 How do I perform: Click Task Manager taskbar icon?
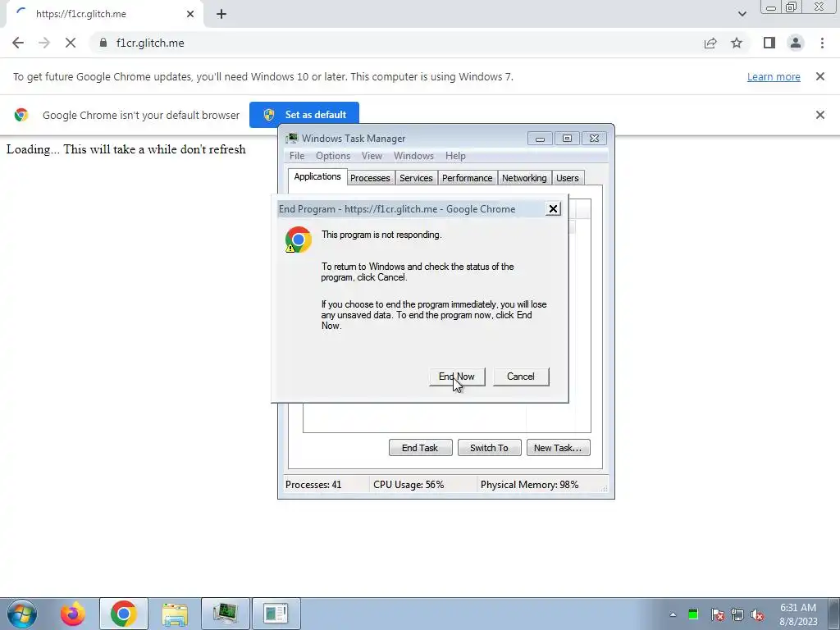[226, 614]
